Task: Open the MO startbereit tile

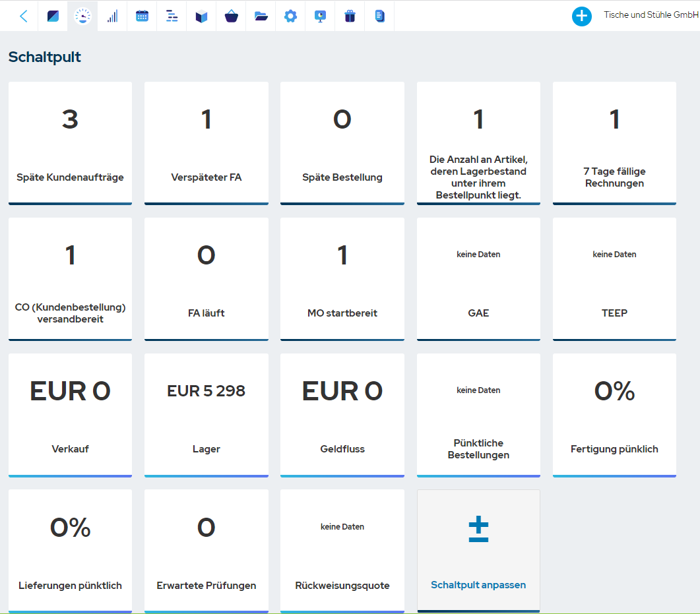Action: tap(342, 278)
